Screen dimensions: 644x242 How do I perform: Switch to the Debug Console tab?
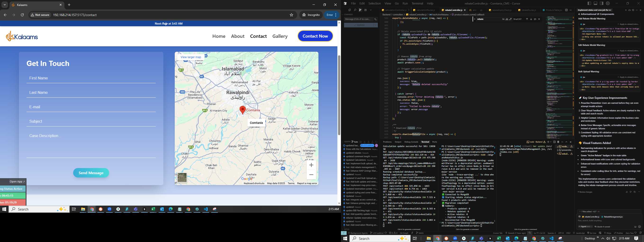click(411, 142)
